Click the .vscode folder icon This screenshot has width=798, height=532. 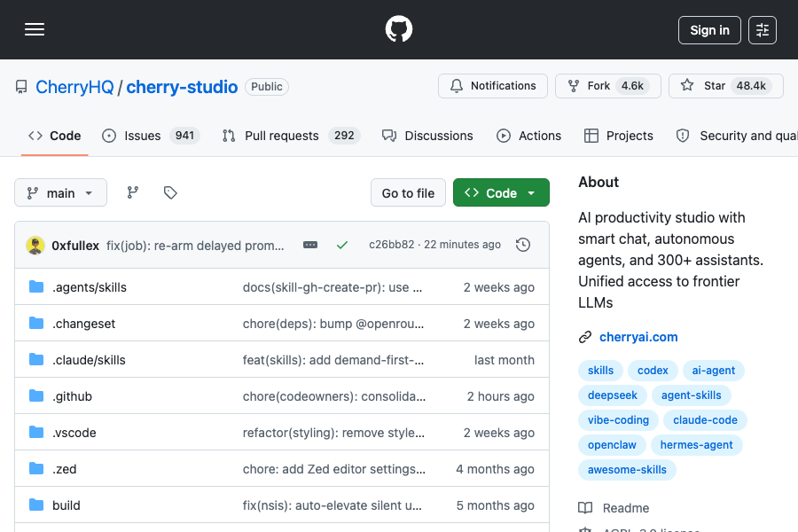[x=36, y=433]
